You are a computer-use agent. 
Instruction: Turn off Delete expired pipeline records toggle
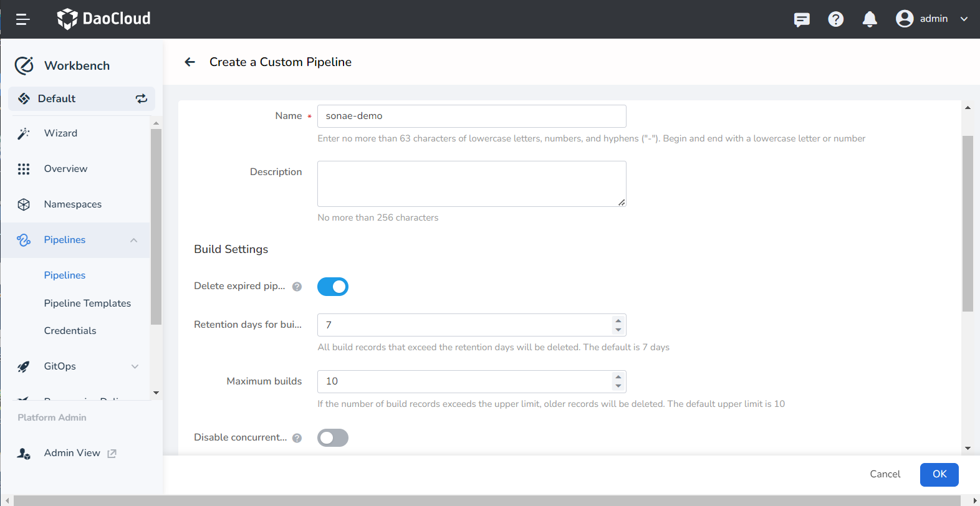(x=333, y=287)
